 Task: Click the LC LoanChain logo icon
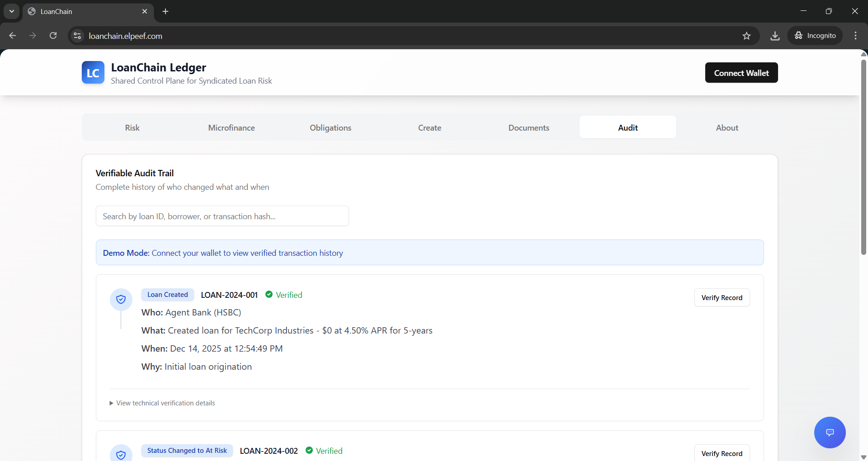[x=93, y=72]
